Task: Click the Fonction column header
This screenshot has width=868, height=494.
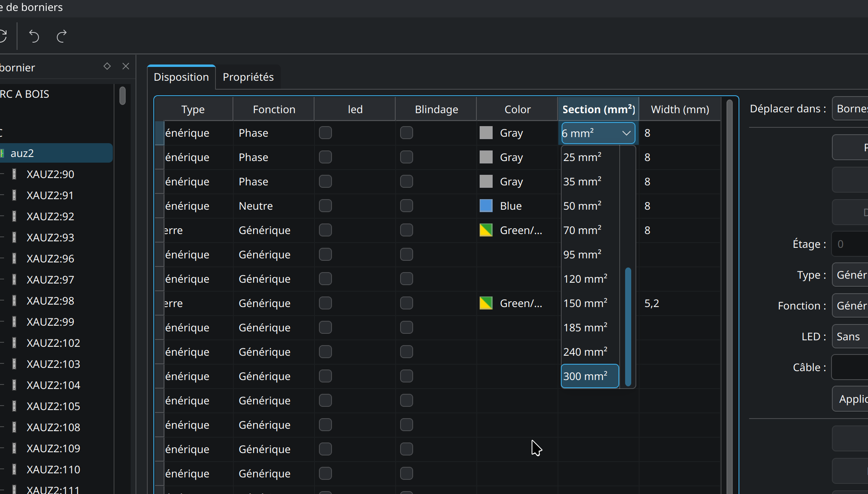Action: pos(274,109)
